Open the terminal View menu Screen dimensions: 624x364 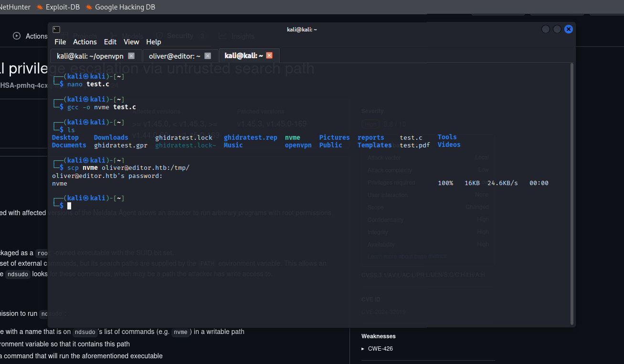[x=131, y=42]
